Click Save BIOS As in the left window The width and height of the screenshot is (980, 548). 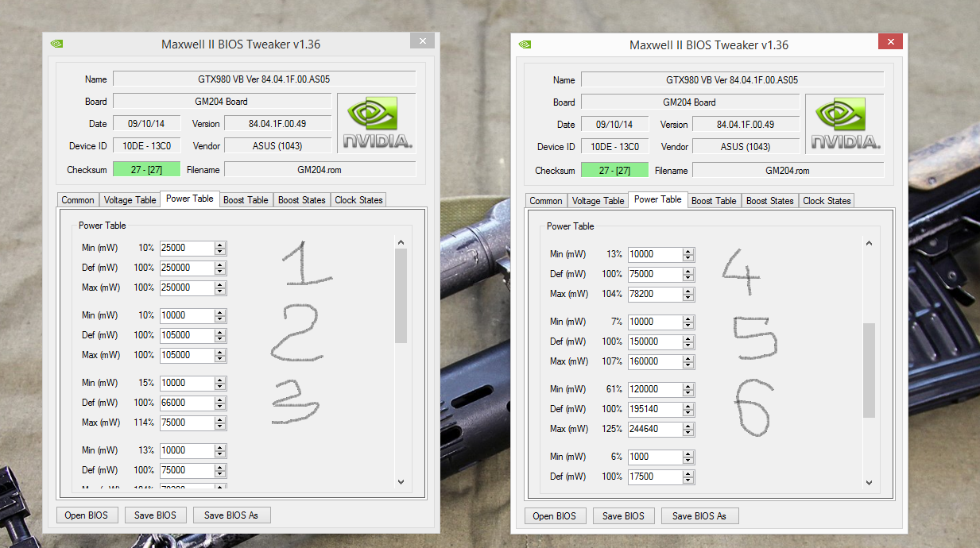[x=231, y=515]
